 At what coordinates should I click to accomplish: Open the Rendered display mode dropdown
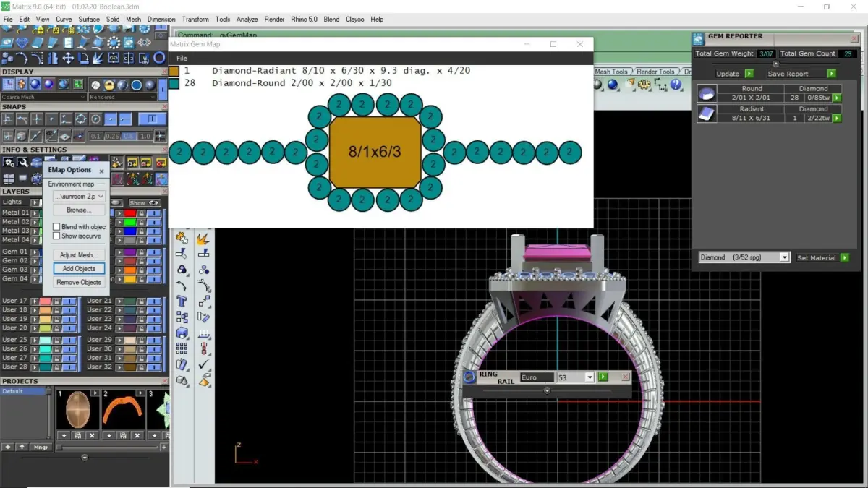(122, 97)
